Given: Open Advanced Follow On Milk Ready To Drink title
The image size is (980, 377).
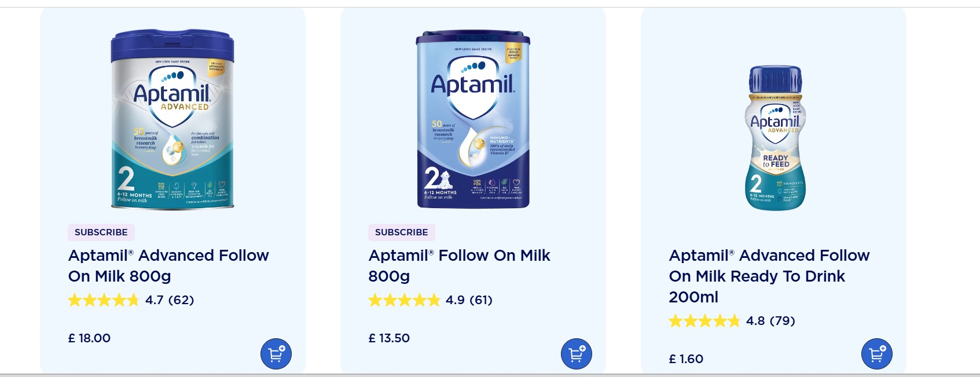Looking at the screenshot, I should click(x=769, y=276).
